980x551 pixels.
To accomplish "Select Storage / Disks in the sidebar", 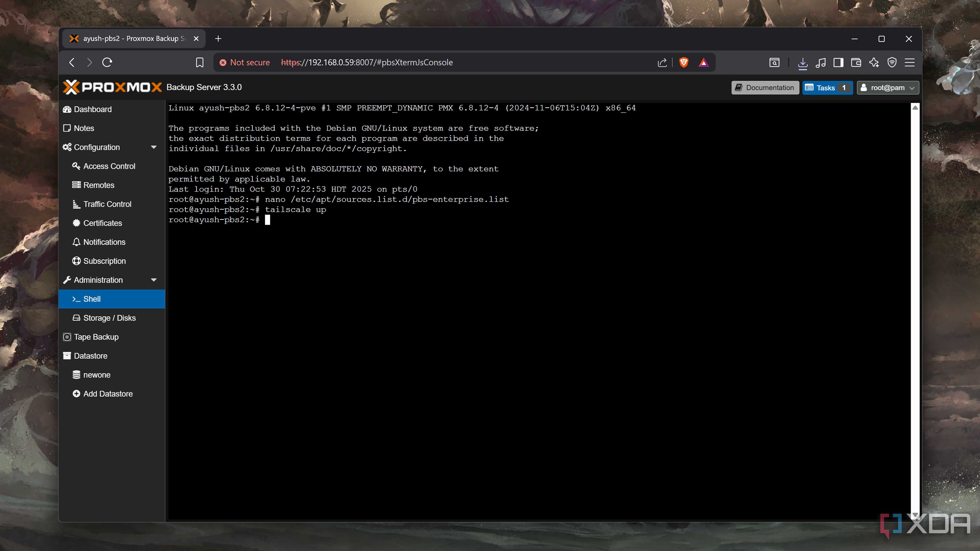I will click(x=112, y=318).
